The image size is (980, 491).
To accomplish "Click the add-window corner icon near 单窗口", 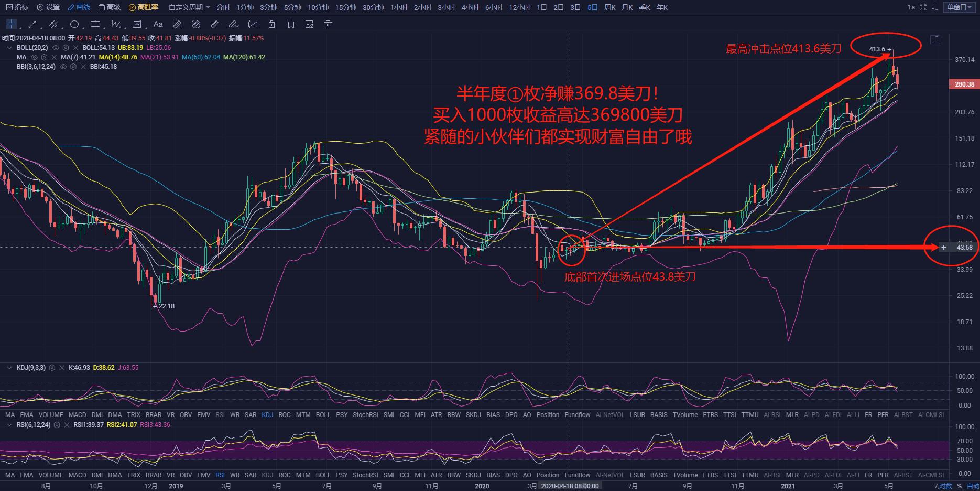I will coord(934,7).
